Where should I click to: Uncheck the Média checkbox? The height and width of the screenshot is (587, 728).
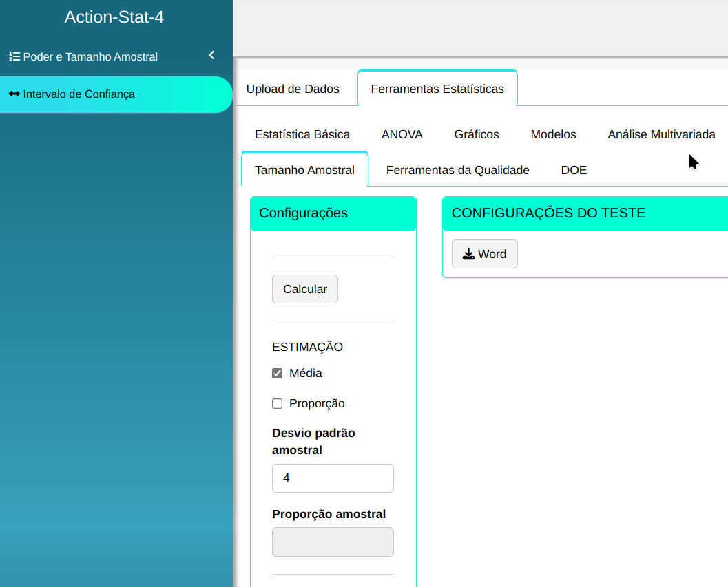(278, 374)
